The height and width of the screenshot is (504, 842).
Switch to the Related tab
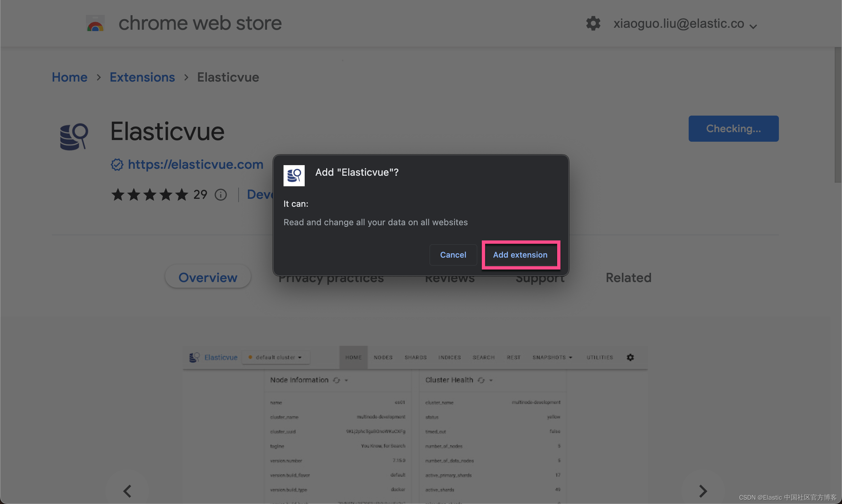coord(628,277)
